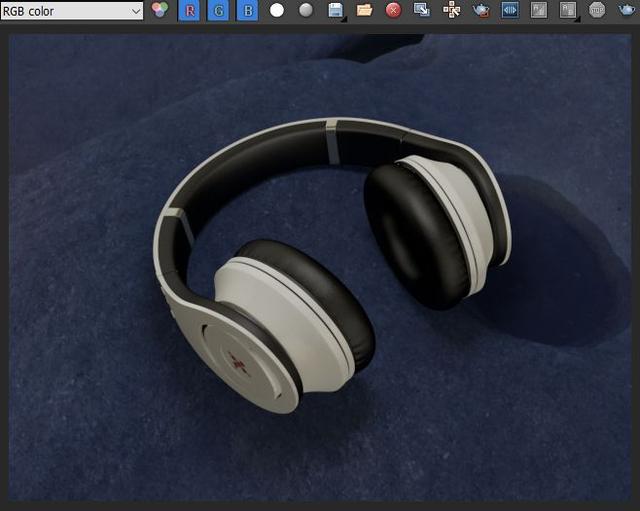Stop rendering with the stop sign icon

597,10
